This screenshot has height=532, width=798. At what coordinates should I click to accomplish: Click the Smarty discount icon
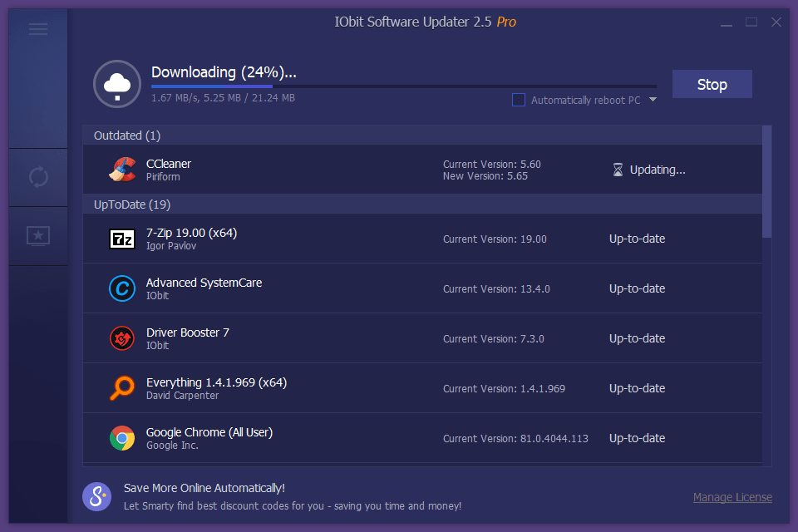click(x=96, y=496)
